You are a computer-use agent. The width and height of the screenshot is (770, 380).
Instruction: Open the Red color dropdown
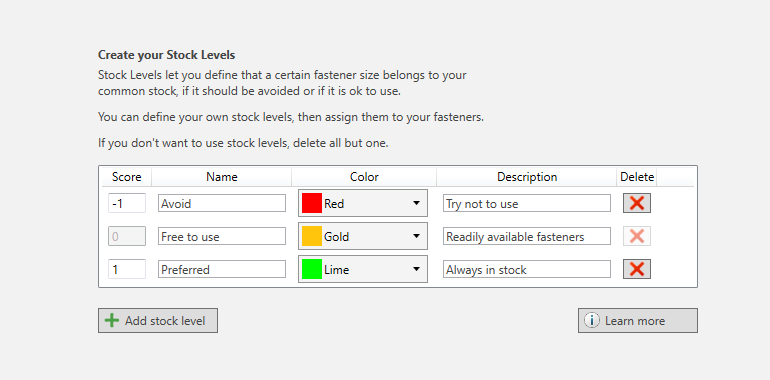point(363,203)
